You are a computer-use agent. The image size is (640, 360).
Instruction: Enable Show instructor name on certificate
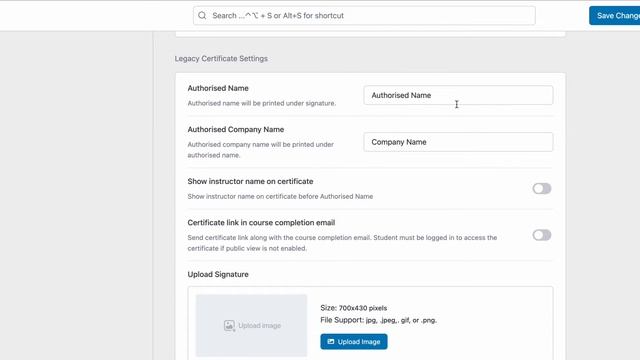pyautogui.click(x=542, y=189)
